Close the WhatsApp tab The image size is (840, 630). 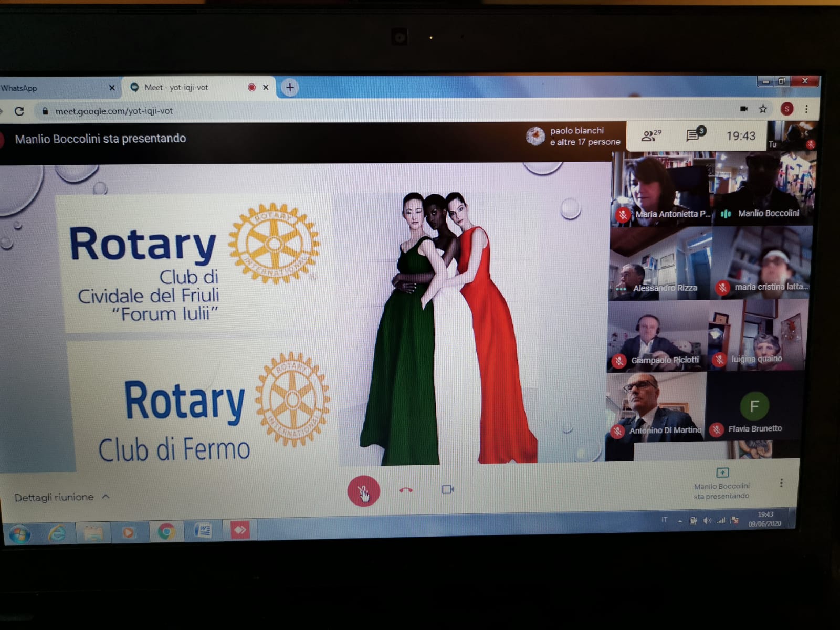[112, 88]
